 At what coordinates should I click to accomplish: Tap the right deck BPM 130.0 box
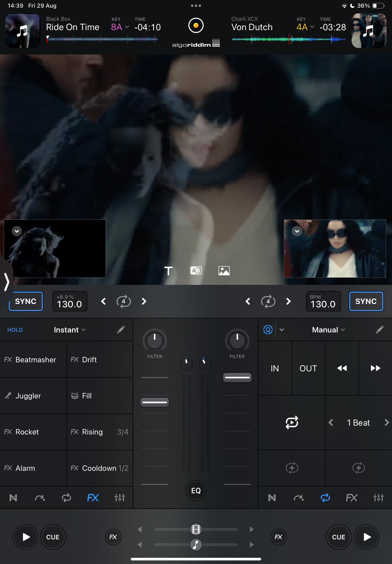tap(323, 301)
